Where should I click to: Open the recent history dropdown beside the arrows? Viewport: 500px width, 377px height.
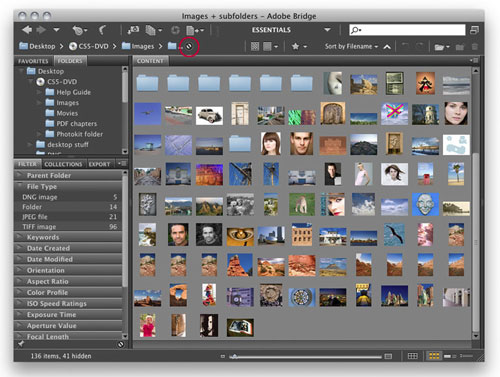point(57,30)
